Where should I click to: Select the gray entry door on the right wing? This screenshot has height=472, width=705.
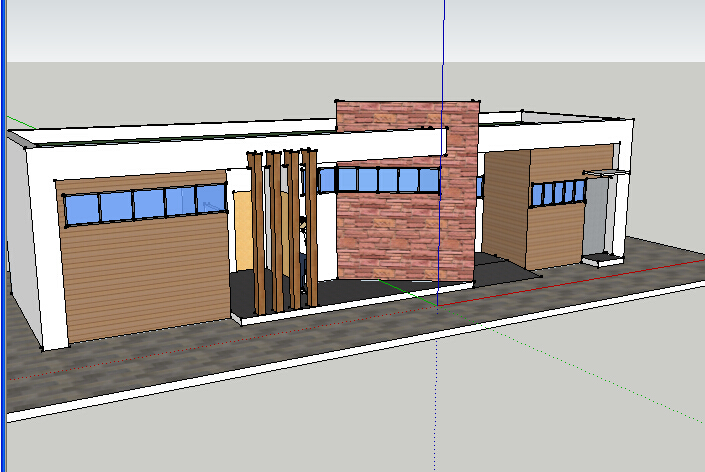[x=596, y=217]
